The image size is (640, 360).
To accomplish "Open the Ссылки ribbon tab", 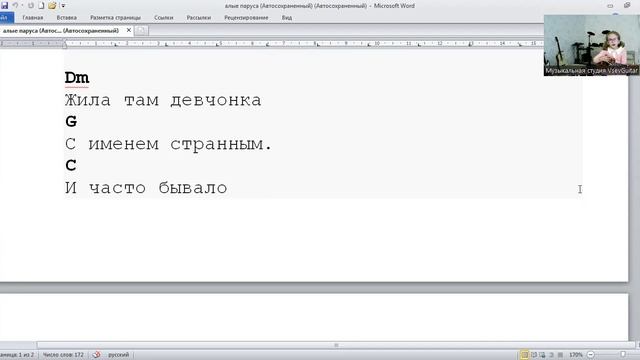I will 164,18.
